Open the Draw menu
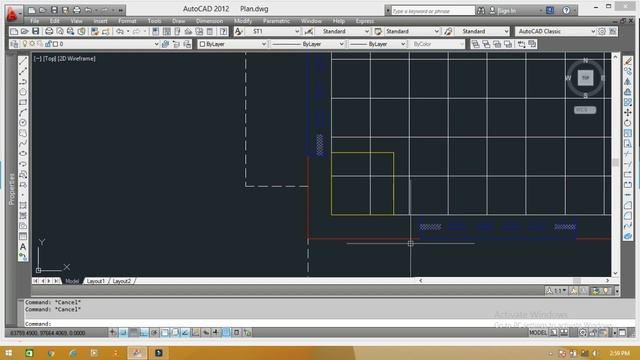This screenshot has width=640, height=360. click(178, 21)
